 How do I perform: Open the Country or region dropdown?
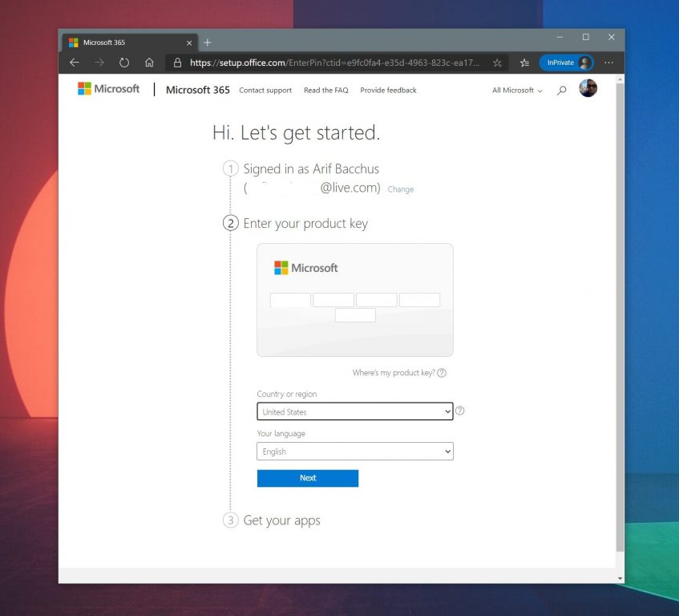(354, 411)
